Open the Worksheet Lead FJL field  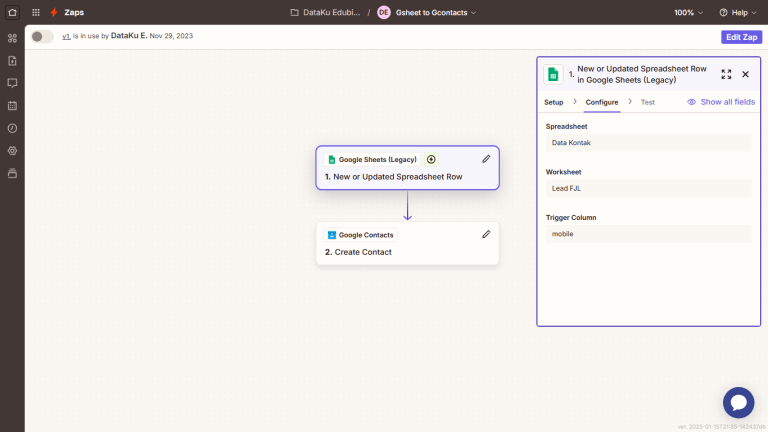[648, 188]
